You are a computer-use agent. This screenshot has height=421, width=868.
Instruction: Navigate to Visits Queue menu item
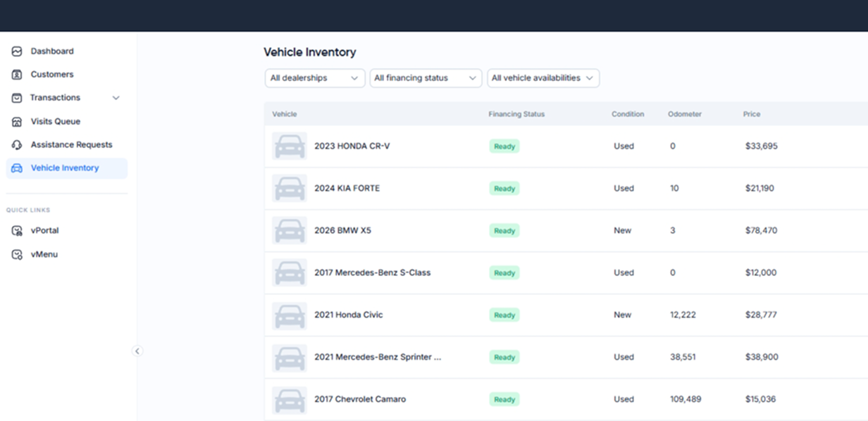pos(56,122)
